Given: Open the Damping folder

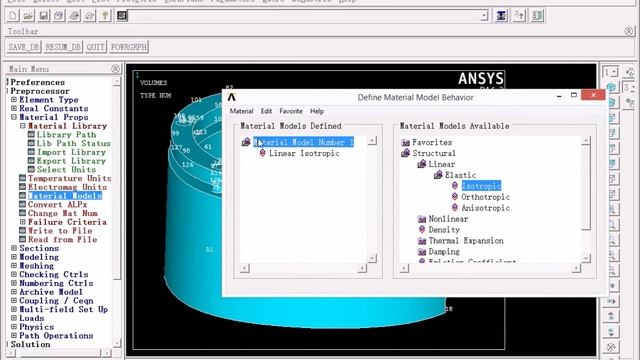Looking at the screenshot, I should (444, 251).
